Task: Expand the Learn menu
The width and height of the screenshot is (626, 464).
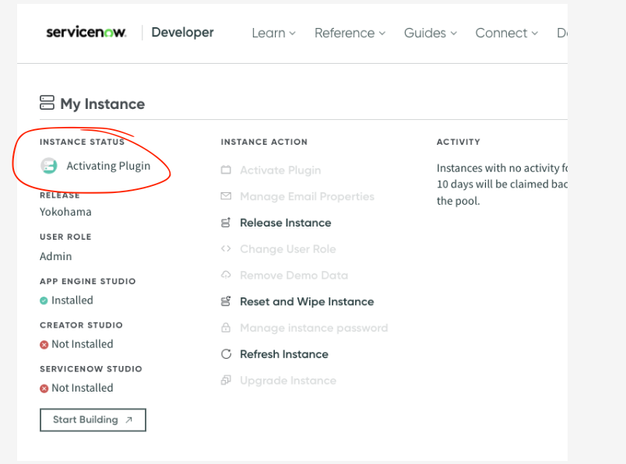Action: (273, 33)
